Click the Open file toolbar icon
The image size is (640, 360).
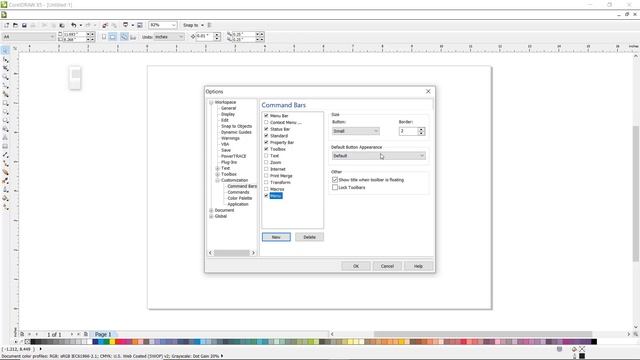click(x=16, y=25)
